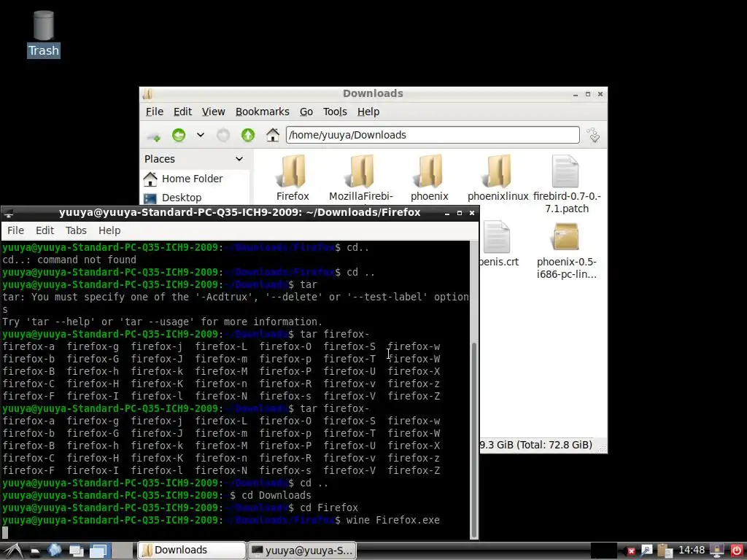747x560 pixels.
Task: Click the network tray icon
Action: click(646, 551)
